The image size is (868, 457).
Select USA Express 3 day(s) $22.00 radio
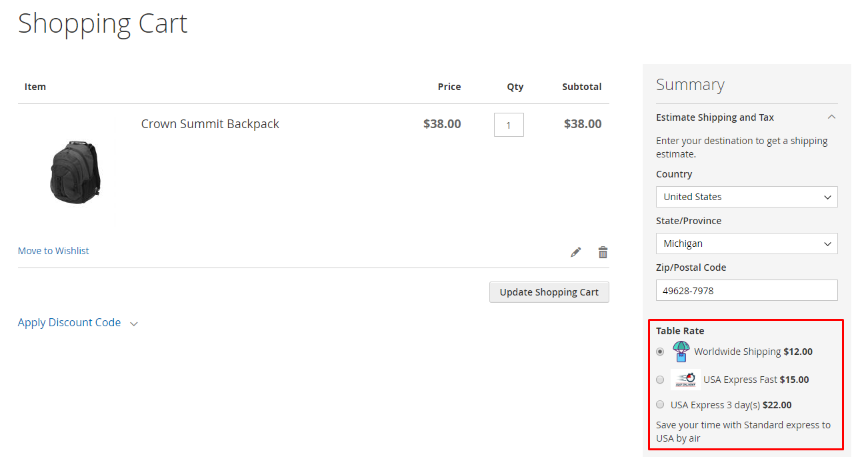coord(660,404)
